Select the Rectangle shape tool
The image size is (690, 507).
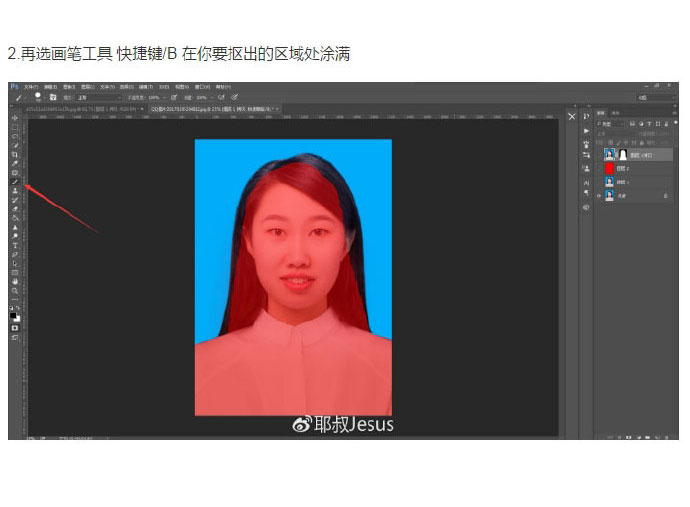[15, 273]
